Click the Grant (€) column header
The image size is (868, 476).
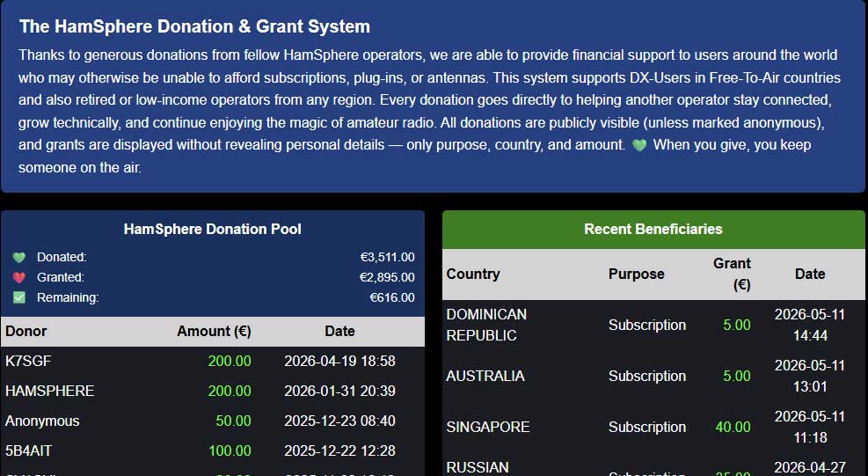(733, 275)
